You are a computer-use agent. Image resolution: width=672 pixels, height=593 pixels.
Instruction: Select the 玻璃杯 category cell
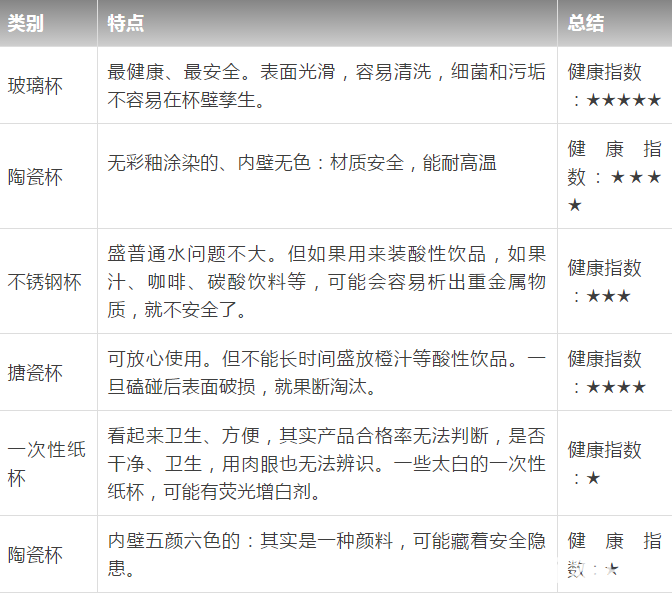[x=35, y=86]
